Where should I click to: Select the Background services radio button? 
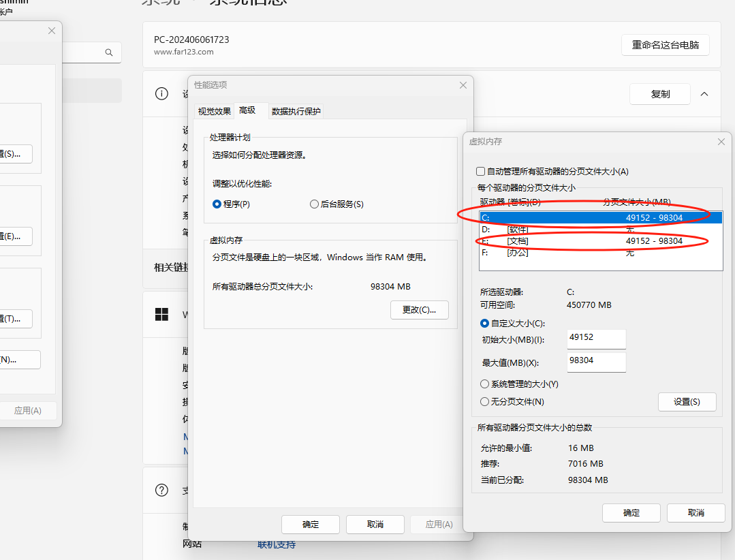point(314,204)
